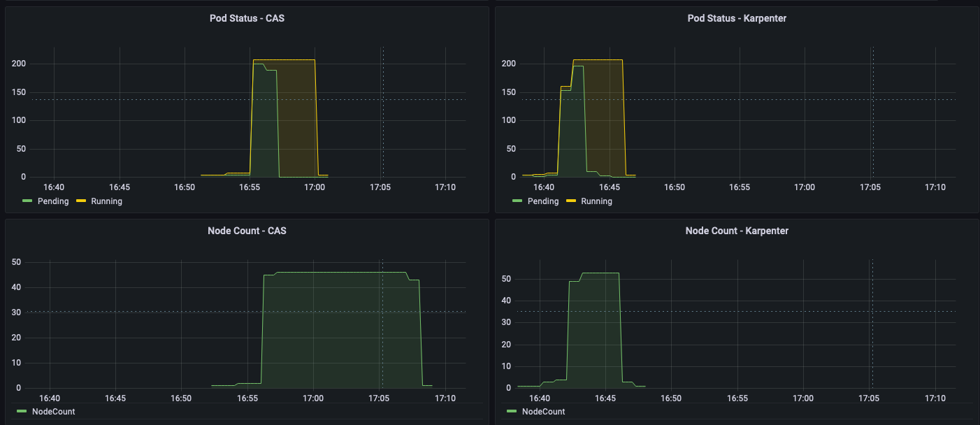Click green Pending swatch in Karpenter pod legend

tap(517, 201)
